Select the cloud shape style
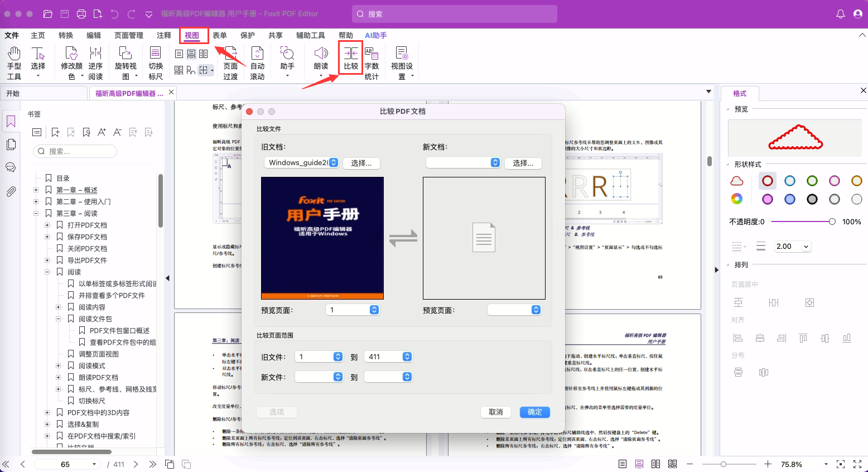 point(737,181)
